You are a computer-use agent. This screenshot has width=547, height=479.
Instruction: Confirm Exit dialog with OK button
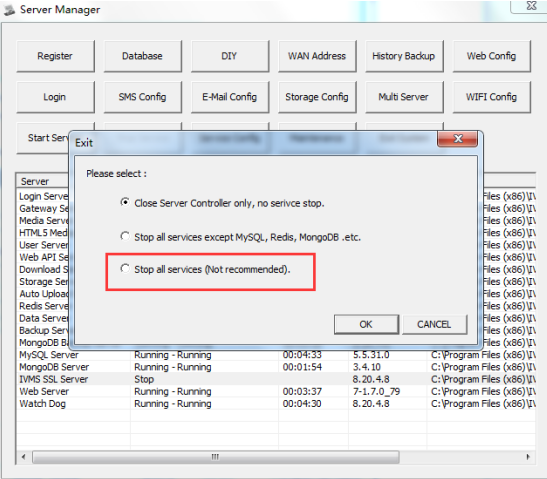(366, 324)
